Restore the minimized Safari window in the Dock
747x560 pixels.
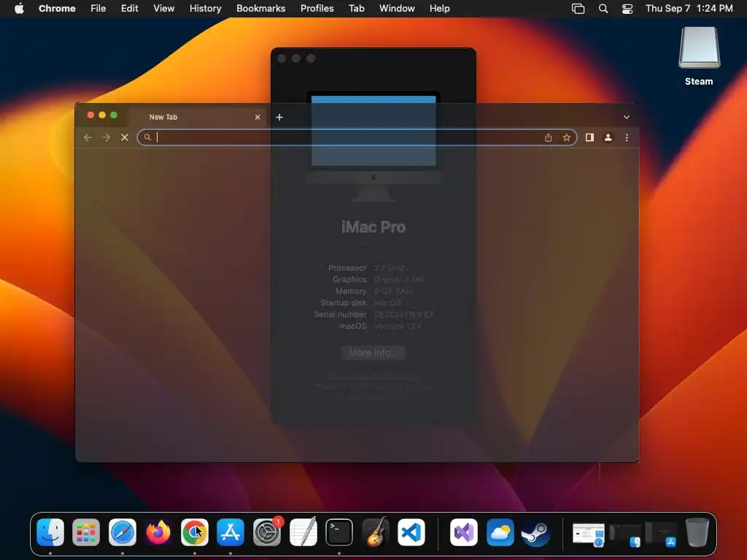point(589,534)
